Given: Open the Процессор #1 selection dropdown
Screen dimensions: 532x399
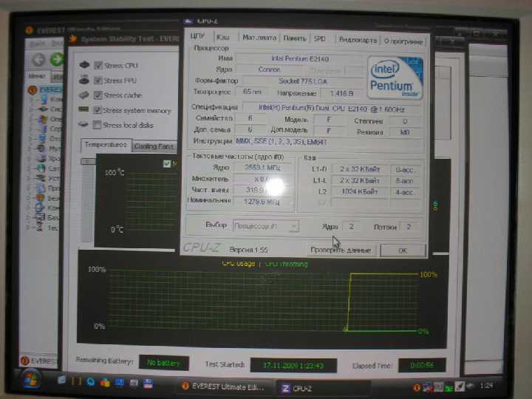Looking at the screenshot, I should point(266,225).
